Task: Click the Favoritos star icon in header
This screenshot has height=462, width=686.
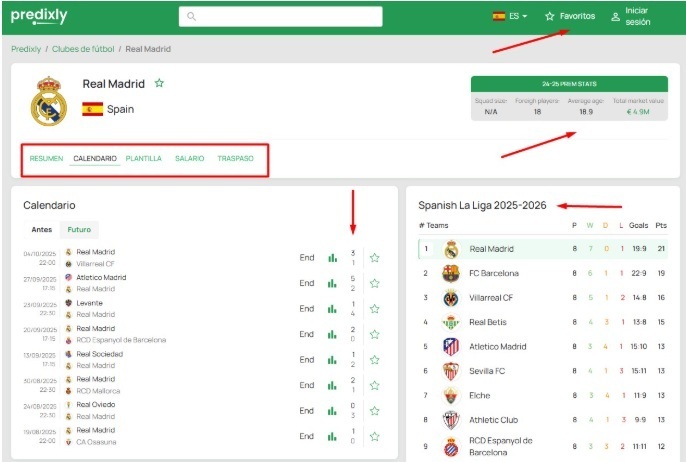Action: coord(549,16)
